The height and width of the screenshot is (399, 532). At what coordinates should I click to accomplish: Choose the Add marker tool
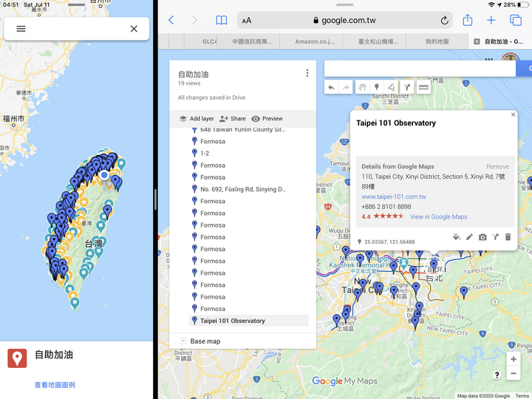[x=377, y=87]
